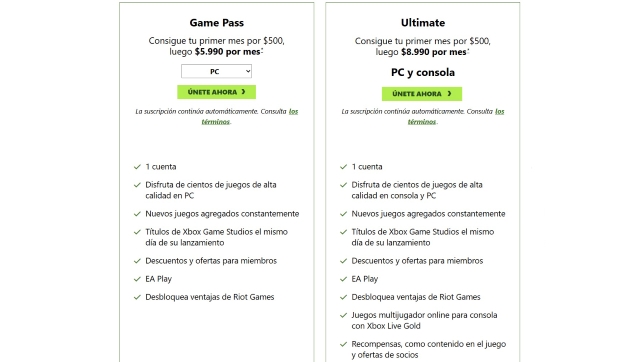
Task: Click the PC y consola label
Action: [x=423, y=73]
